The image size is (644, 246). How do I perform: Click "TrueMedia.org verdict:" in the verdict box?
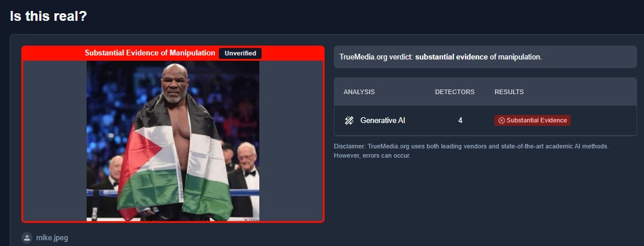pyautogui.click(x=376, y=57)
